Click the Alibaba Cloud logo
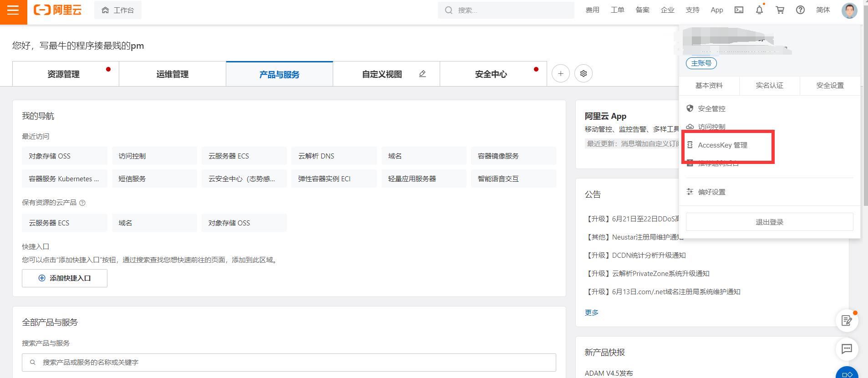 tap(58, 10)
